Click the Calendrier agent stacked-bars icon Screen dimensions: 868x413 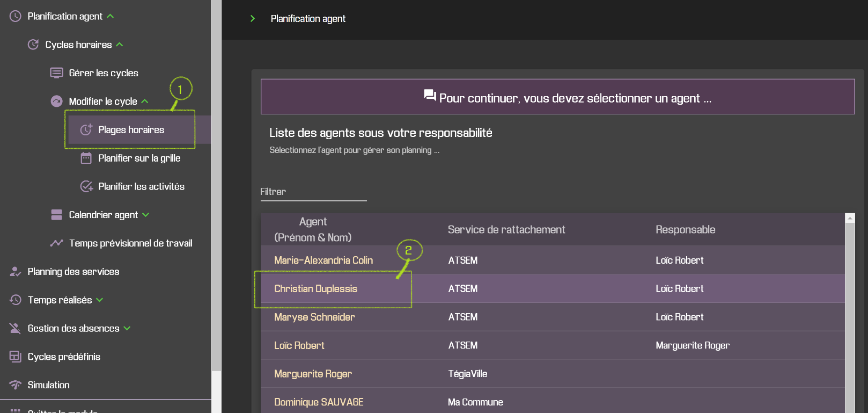coord(56,215)
